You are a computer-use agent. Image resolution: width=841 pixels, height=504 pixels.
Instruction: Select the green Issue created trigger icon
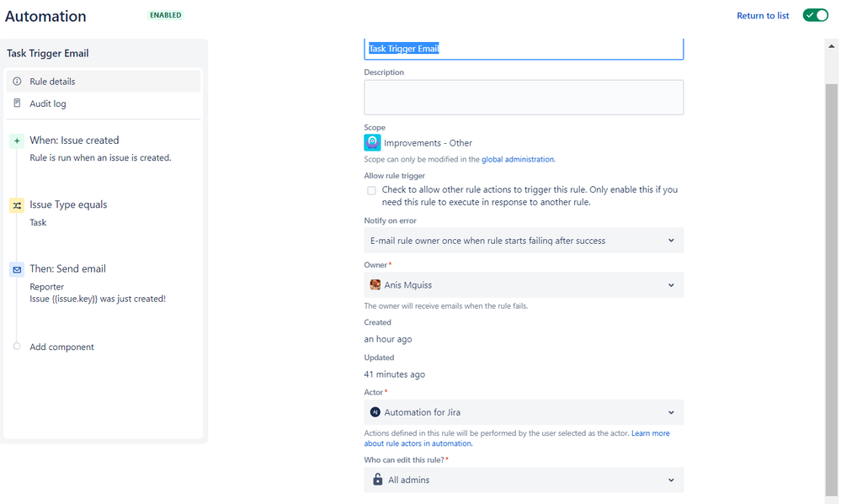(17, 141)
